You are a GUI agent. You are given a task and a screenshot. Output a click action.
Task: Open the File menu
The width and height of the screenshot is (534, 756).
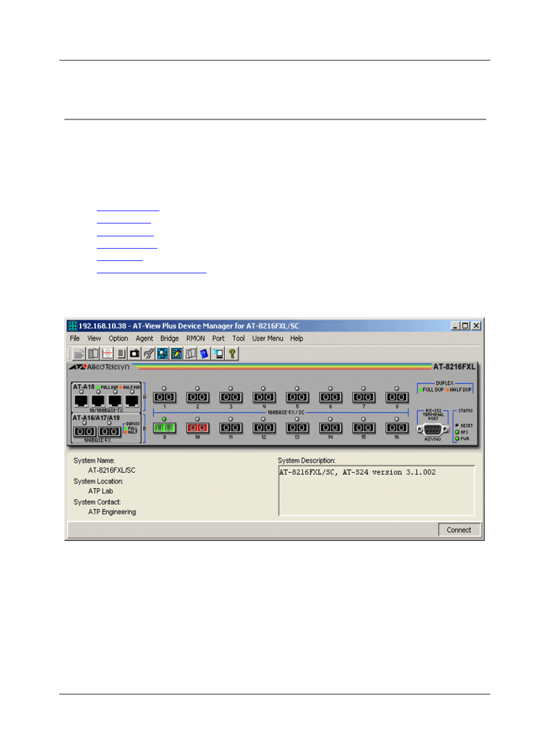point(74,339)
